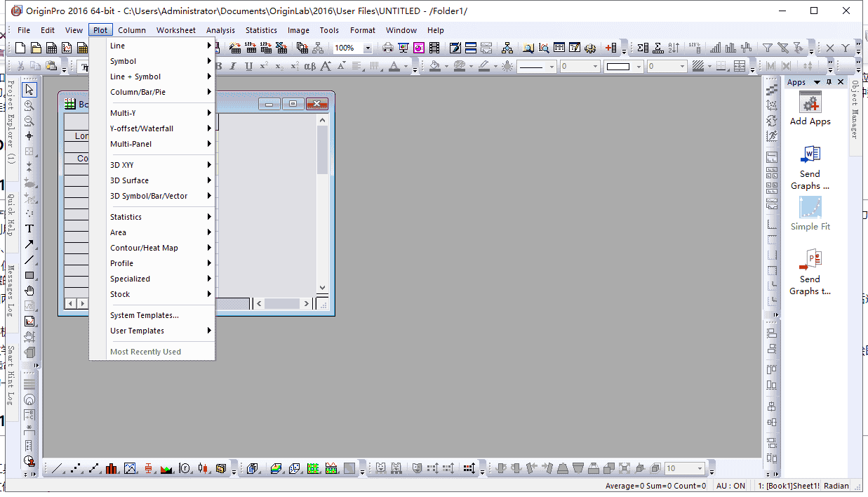
Task: Open the 100% zoom dropdown
Action: pyautogui.click(x=368, y=48)
